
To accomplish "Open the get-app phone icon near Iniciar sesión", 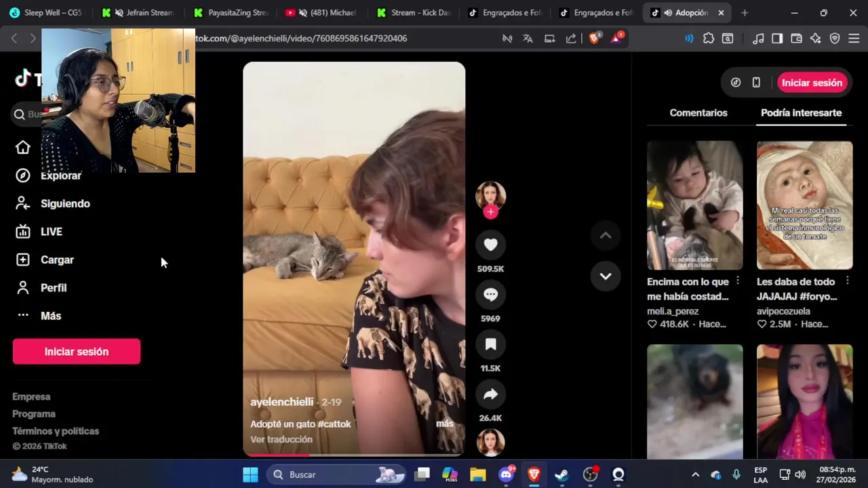I will 756,83.
